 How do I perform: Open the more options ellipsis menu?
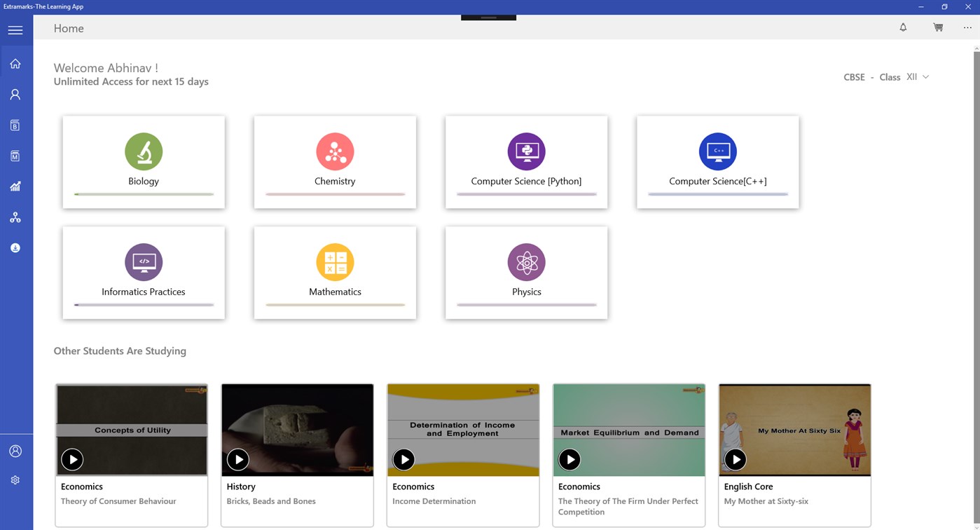click(x=967, y=28)
